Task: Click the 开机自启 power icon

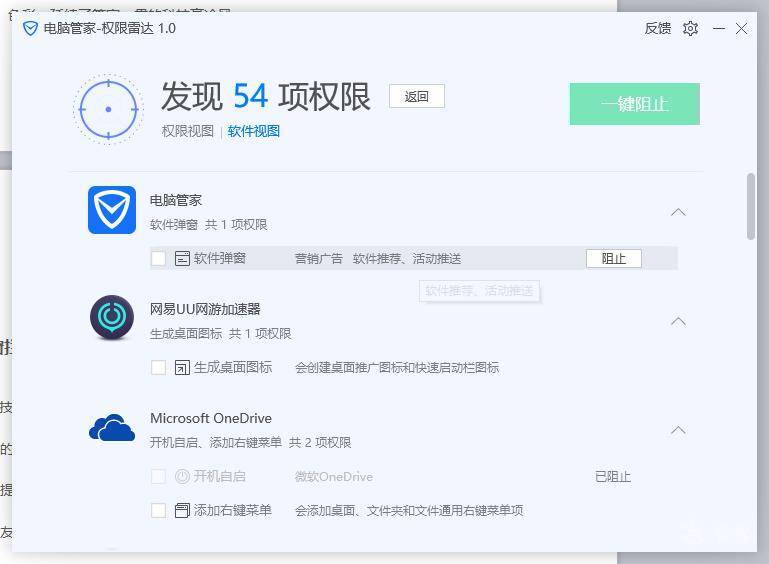Action: (x=182, y=476)
